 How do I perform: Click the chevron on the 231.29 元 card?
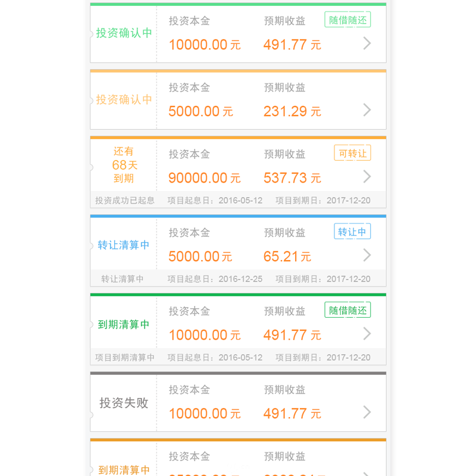click(x=367, y=110)
